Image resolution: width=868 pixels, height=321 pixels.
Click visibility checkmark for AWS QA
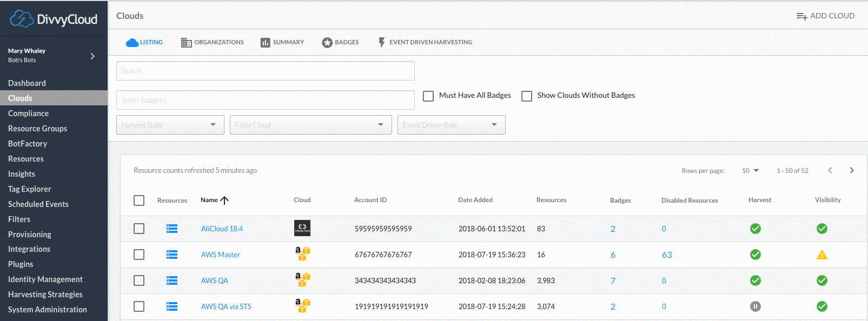pyautogui.click(x=822, y=280)
